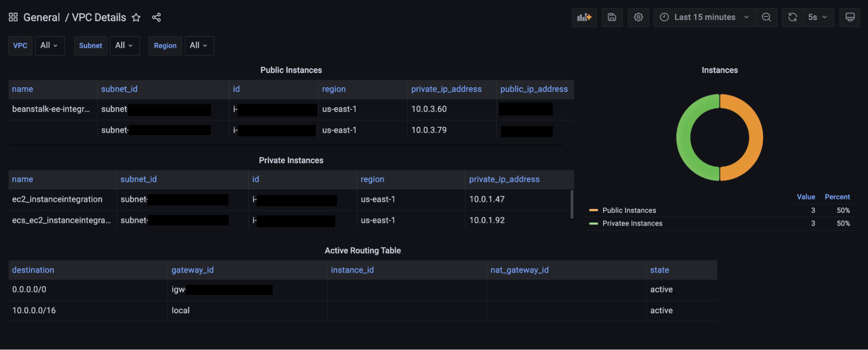Viewport: 868px width, 350px height.
Task: Share the dashboard via share icon
Action: pyautogui.click(x=156, y=17)
